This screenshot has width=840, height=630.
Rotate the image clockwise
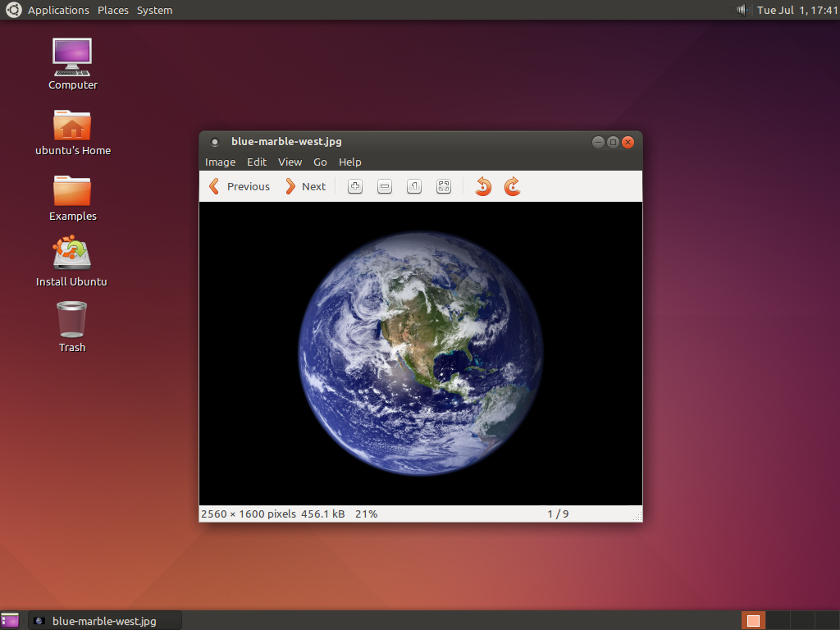coord(512,186)
